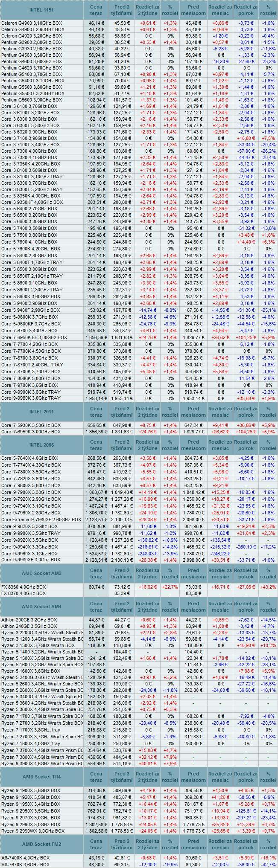Select the AMD Socket FM2 heading
This screenshot has width=278, height=868.
(41, 844)
